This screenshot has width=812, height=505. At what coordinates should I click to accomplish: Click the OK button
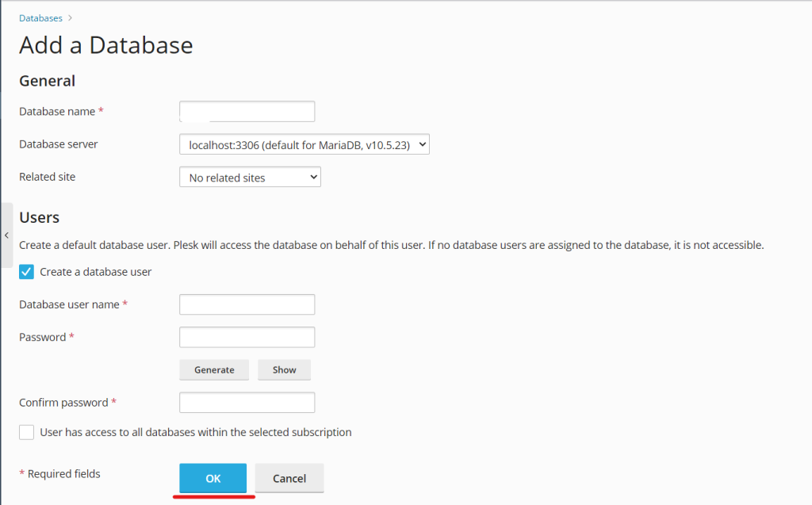[x=213, y=478]
